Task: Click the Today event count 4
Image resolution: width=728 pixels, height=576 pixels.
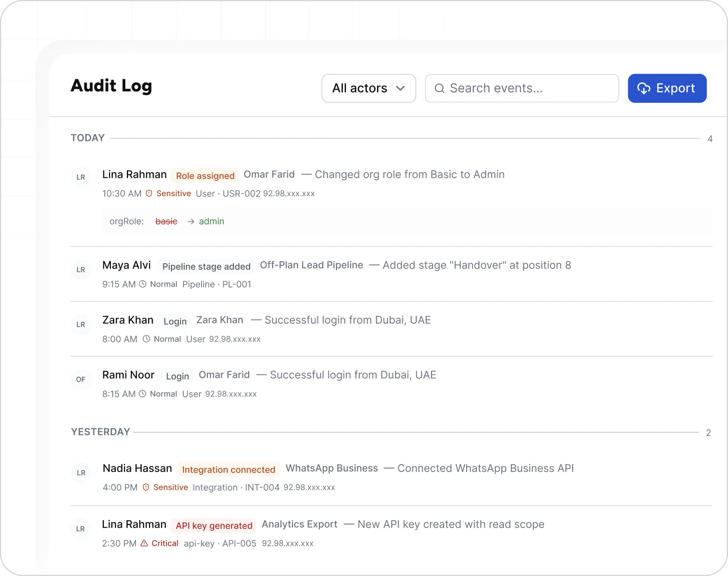Action: pyautogui.click(x=710, y=139)
